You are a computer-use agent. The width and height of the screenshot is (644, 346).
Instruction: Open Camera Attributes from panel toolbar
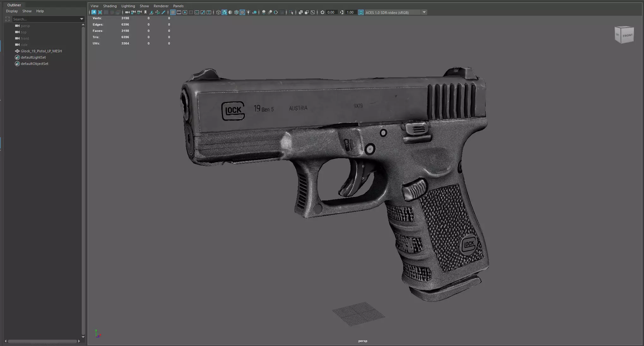pos(139,12)
